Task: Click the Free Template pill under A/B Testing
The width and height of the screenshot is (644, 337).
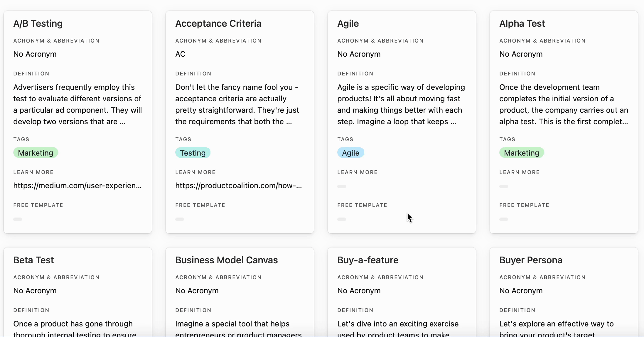Action: 18,219
